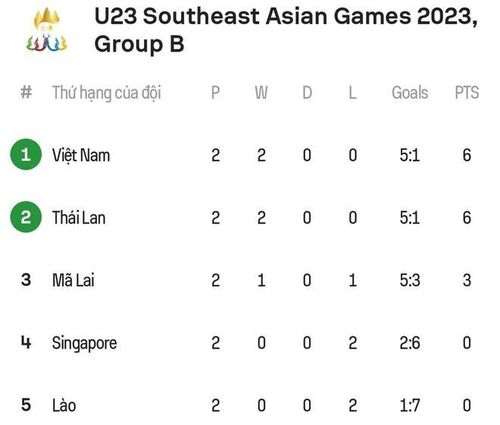This screenshot has height=425, width=500.
Task: Click the SEA Games 2023 tournament logo
Action: click(x=47, y=30)
